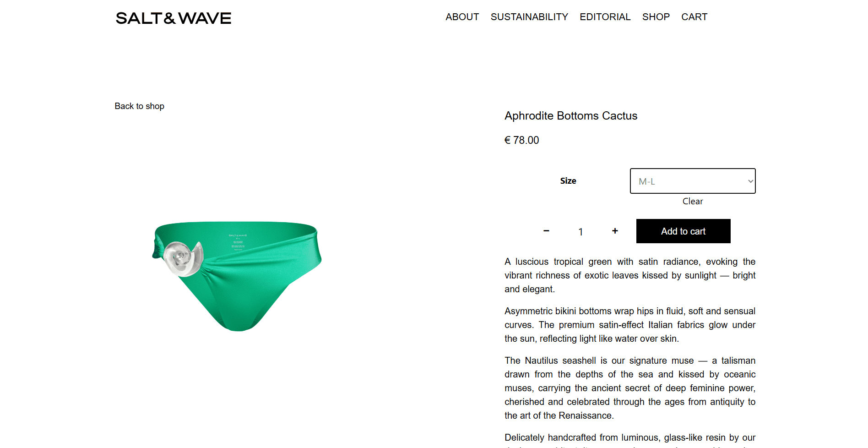Open the Size dropdown showing M-L
Image resolution: width=868 pixels, height=448 pixels.
[693, 181]
